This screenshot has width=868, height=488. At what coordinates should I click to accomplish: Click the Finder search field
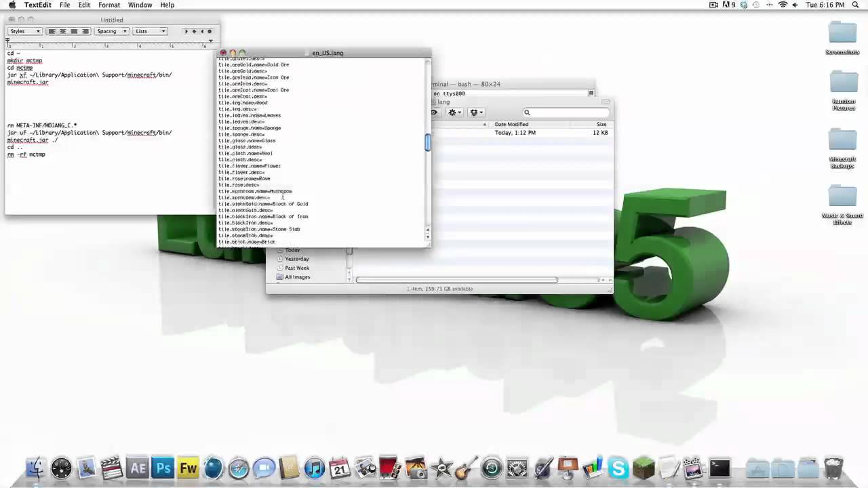pyautogui.click(x=566, y=113)
